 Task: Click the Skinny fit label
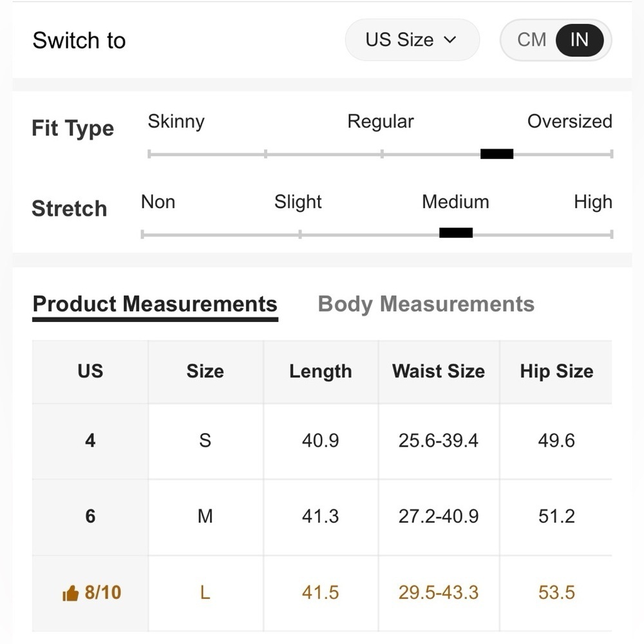[x=176, y=122]
